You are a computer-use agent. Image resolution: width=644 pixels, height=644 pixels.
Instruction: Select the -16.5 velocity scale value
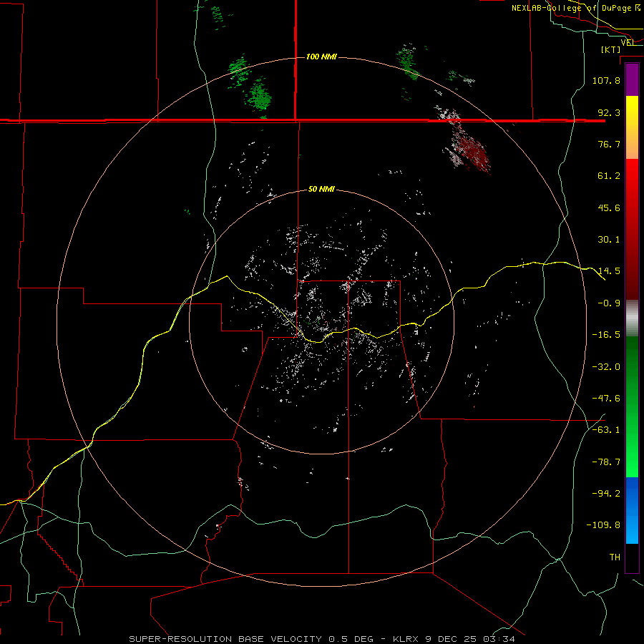click(x=606, y=335)
